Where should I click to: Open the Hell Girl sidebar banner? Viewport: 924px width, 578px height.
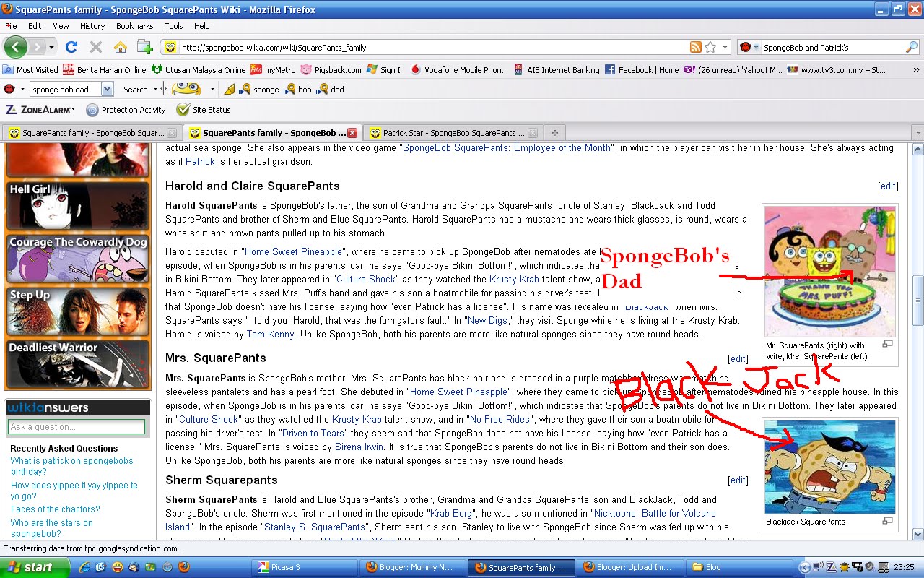(77, 206)
